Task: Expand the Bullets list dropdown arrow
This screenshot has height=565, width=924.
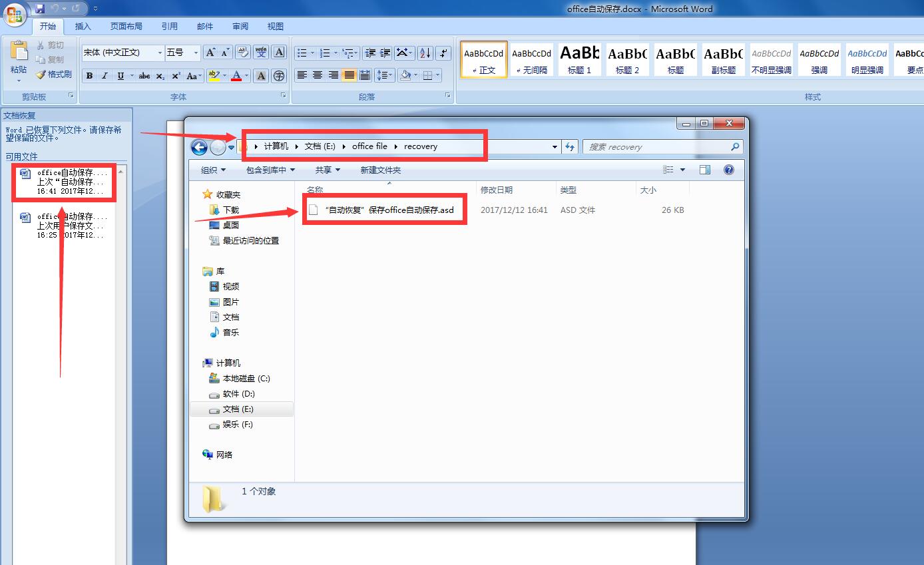Action: [x=312, y=53]
